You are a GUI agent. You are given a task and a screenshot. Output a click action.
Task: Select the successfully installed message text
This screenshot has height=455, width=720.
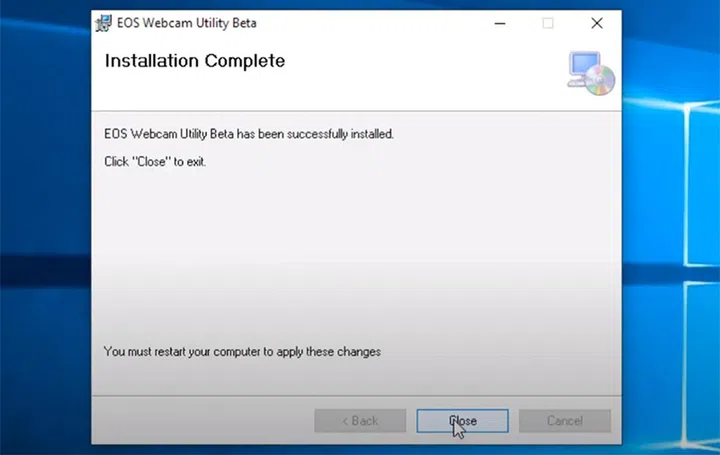[249, 134]
